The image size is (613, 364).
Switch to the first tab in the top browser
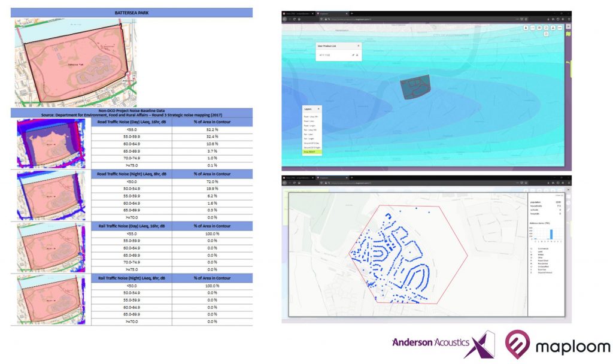pyautogui.click(x=299, y=14)
